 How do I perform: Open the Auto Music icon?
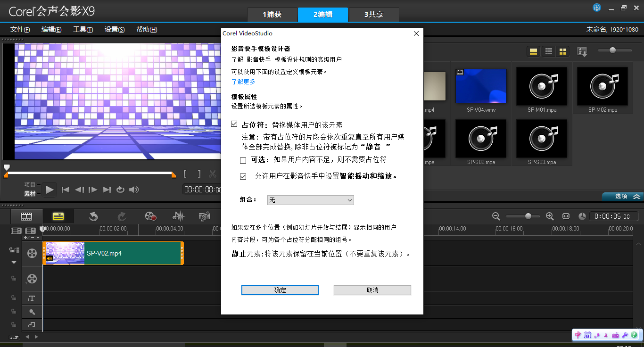click(x=205, y=216)
